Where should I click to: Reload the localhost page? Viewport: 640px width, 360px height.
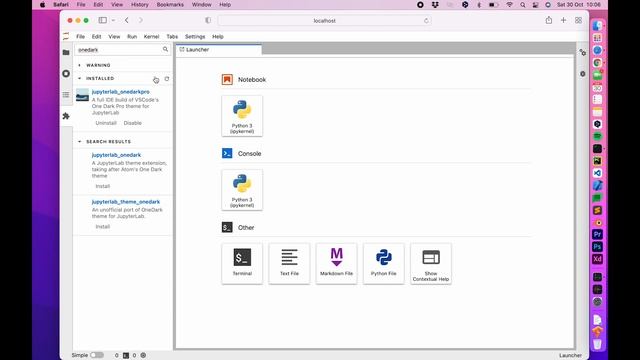(x=426, y=20)
